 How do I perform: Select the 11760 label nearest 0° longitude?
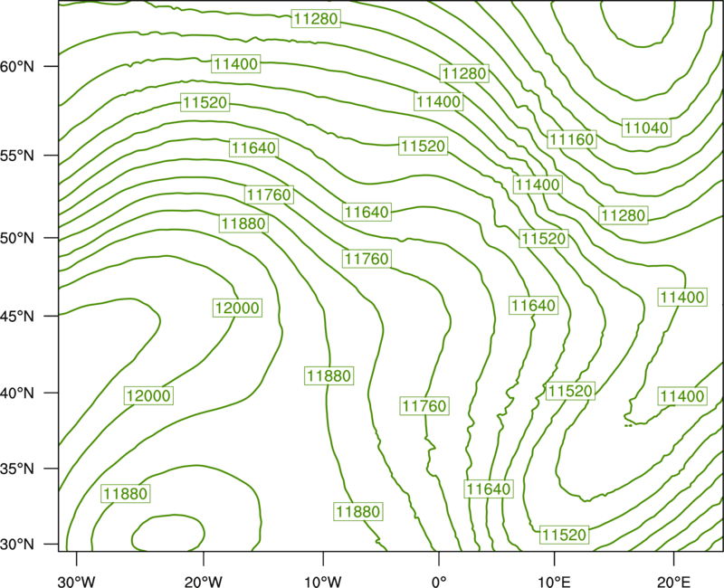(424, 405)
